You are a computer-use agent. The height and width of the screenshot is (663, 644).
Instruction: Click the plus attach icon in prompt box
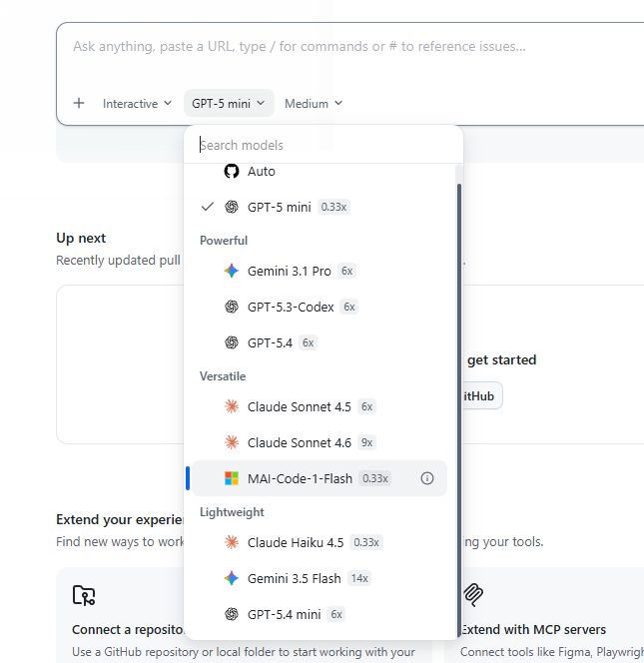[79, 103]
